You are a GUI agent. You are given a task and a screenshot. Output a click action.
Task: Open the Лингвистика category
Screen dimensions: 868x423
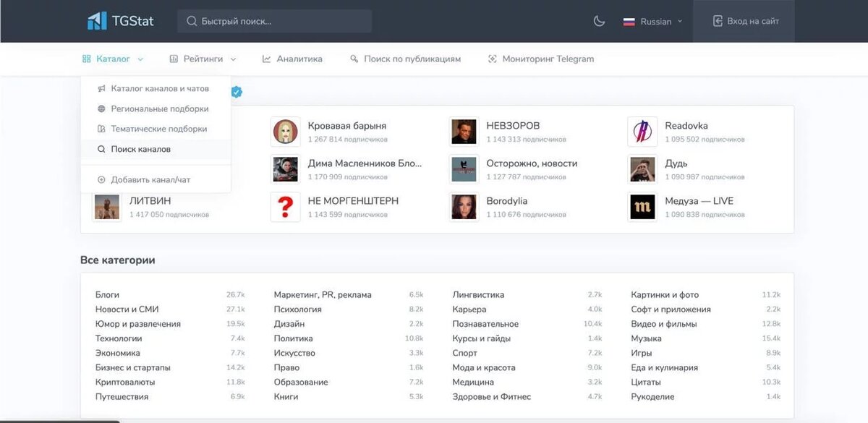478,295
